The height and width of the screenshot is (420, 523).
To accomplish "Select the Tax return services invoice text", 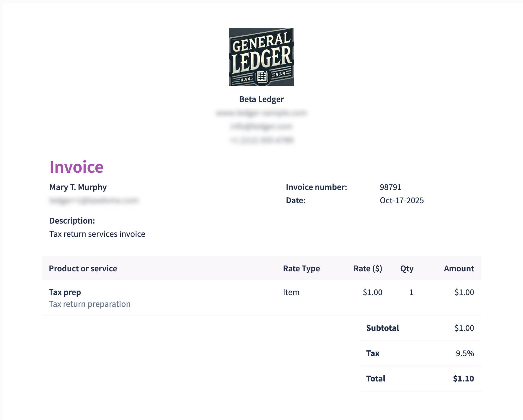I will coord(97,234).
